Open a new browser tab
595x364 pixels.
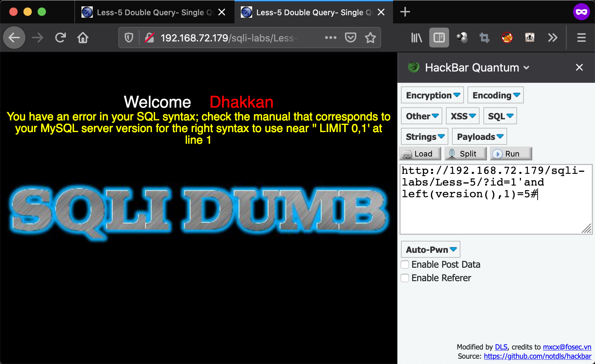(405, 12)
